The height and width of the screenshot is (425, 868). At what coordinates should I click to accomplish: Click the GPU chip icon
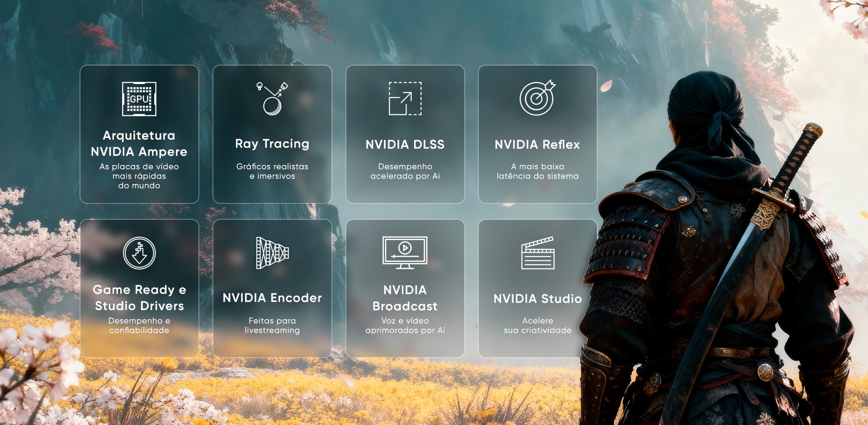point(139,99)
